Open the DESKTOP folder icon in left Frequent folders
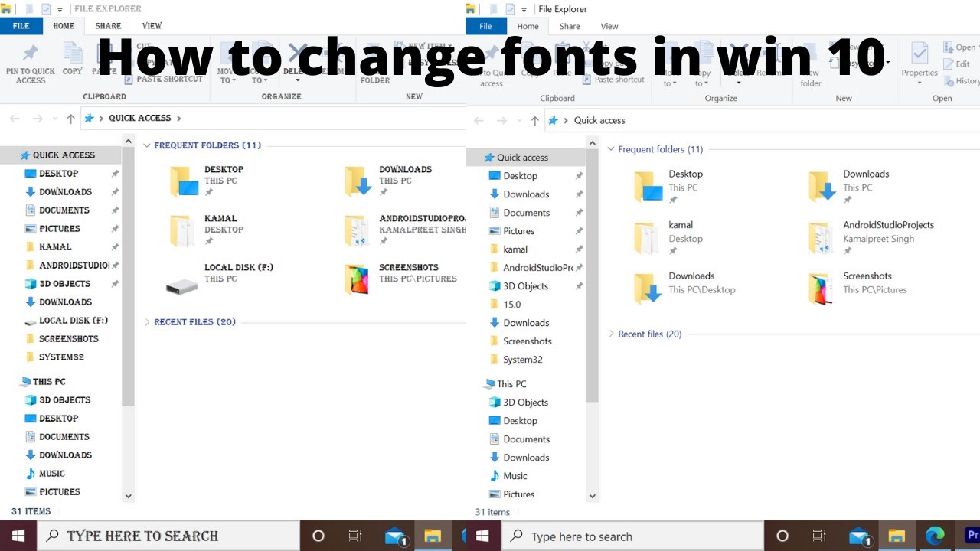 click(184, 181)
